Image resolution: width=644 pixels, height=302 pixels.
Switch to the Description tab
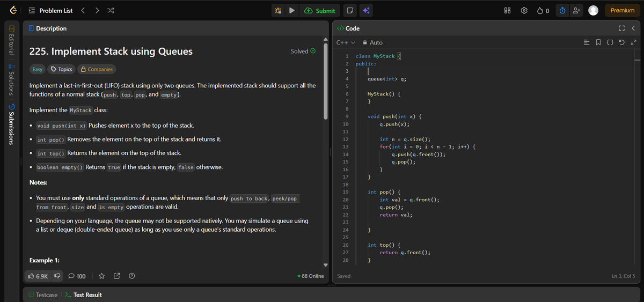coord(47,28)
